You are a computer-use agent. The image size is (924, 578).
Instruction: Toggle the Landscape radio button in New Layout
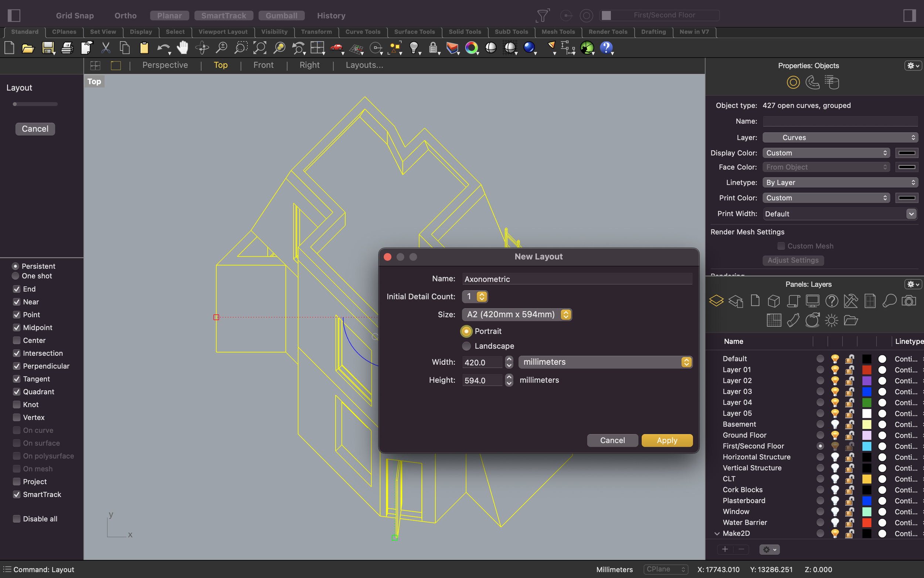tap(466, 346)
